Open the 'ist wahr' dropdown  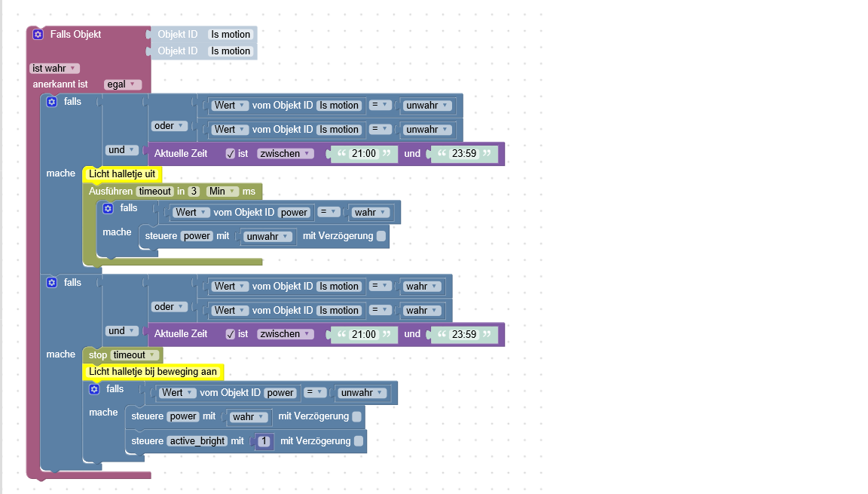point(54,69)
